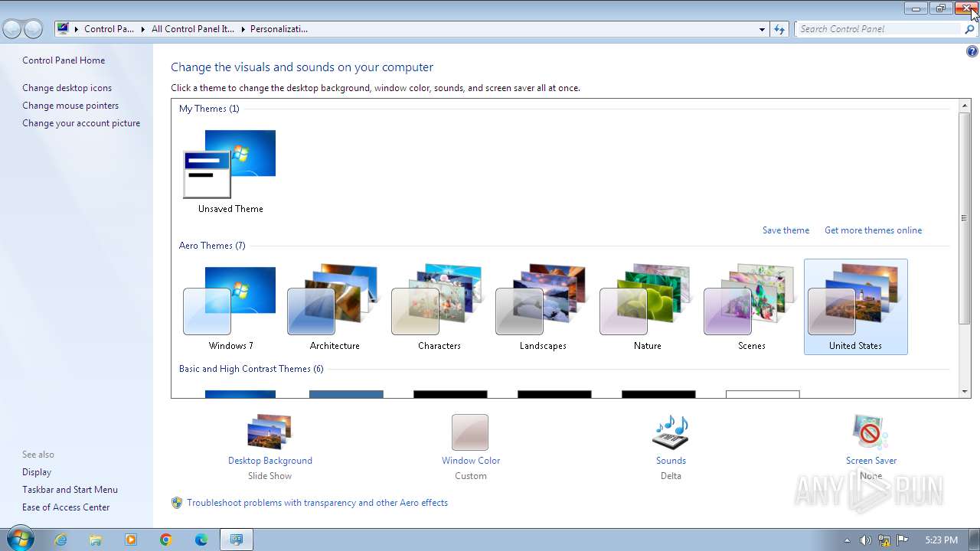980x551 pixels.
Task: Open Windows Media Player in taskbar
Action: (x=131, y=540)
